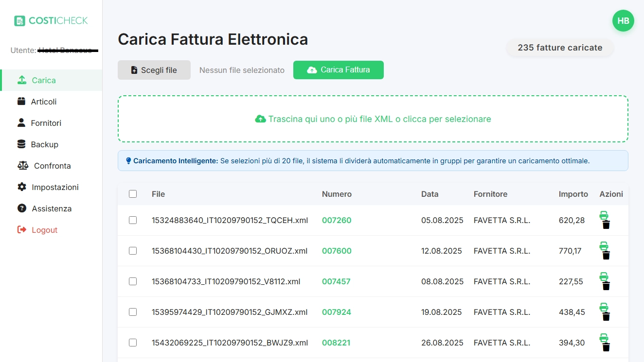Open the Fornitori section
Viewport: 644px width, 362px height.
pyautogui.click(x=51, y=123)
